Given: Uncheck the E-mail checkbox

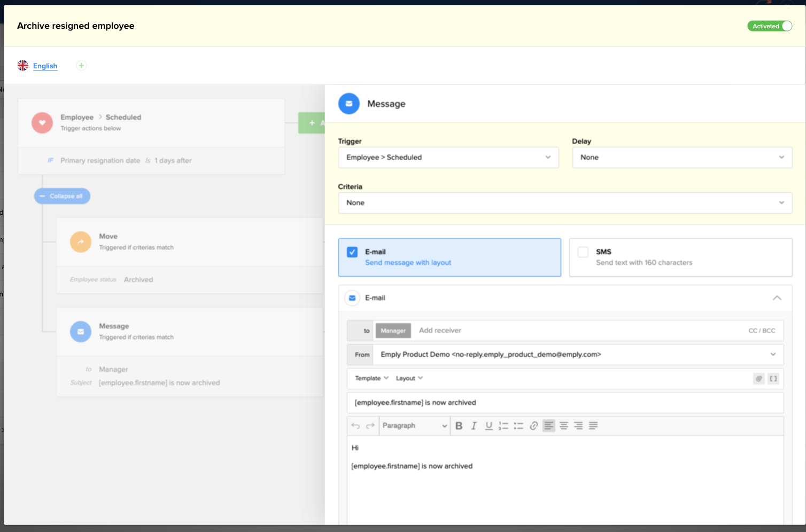Looking at the screenshot, I should click(x=352, y=252).
